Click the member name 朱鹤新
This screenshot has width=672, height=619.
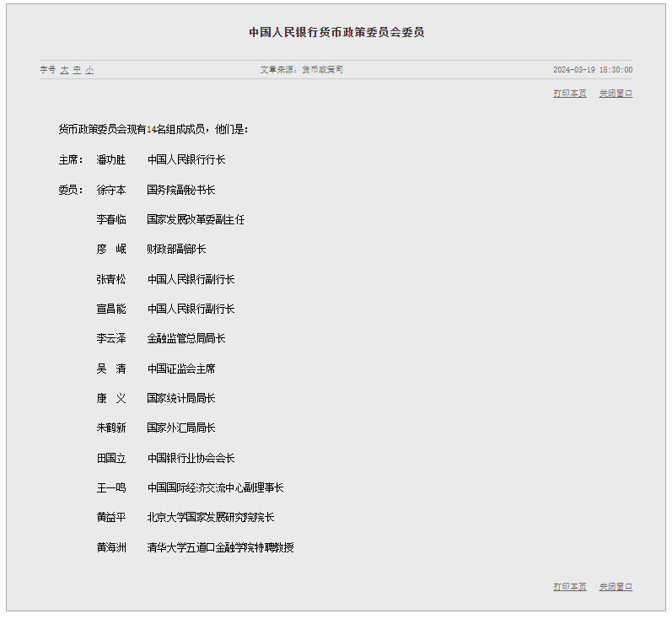(111, 428)
